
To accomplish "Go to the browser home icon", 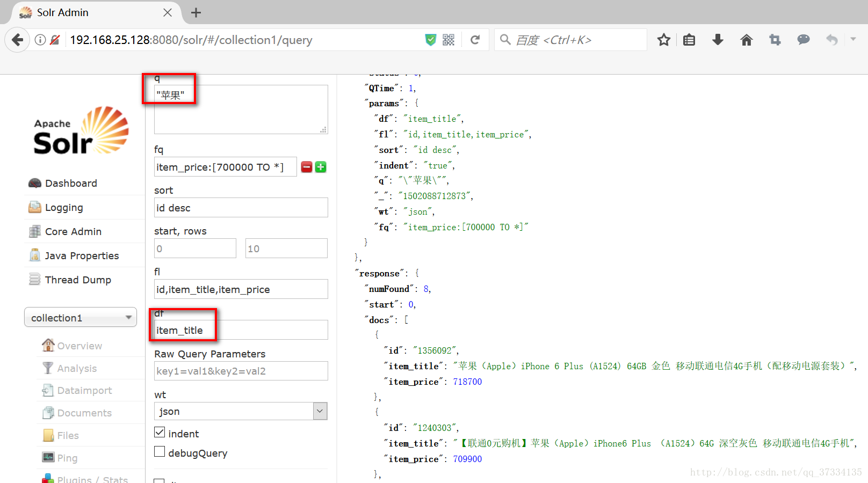I will (x=747, y=40).
